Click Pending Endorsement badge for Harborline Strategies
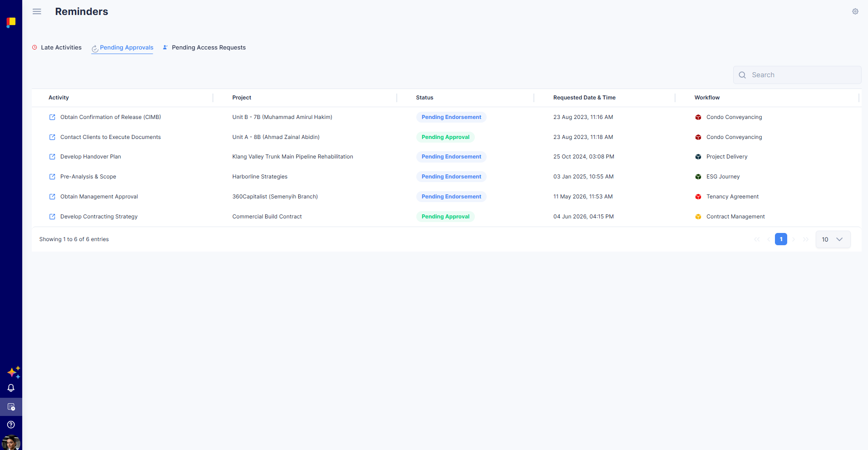 [x=451, y=177]
